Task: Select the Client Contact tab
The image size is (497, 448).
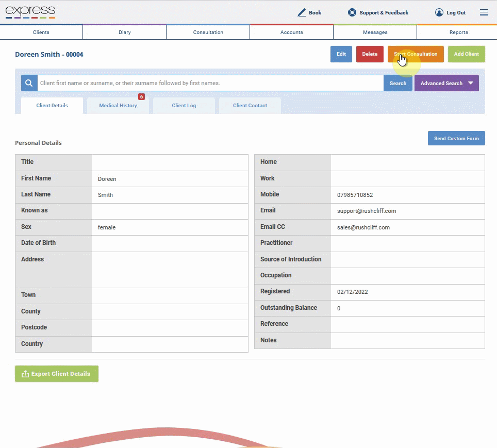Action: [x=250, y=106]
